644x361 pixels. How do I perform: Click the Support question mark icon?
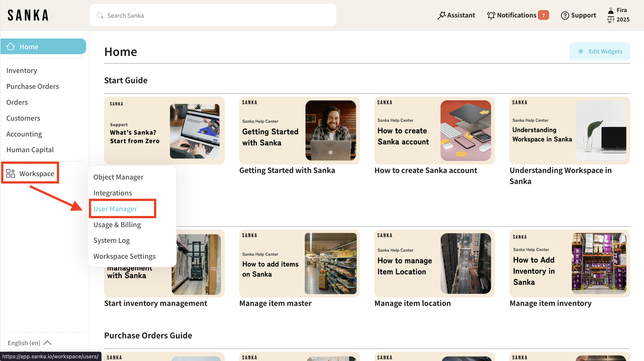tap(565, 15)
